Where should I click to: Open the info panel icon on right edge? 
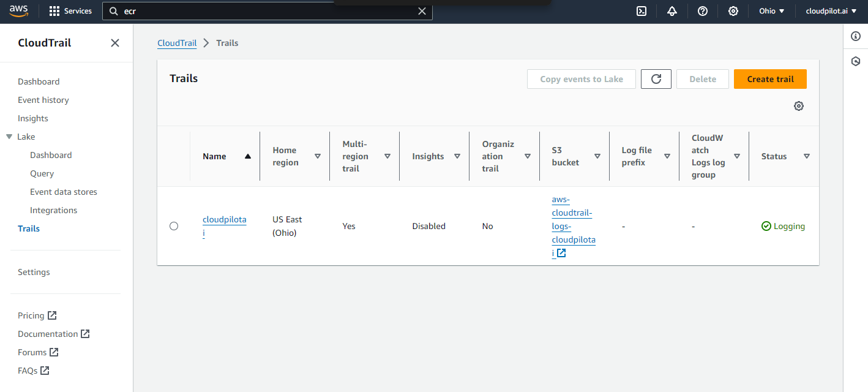(x=856, y=37)
